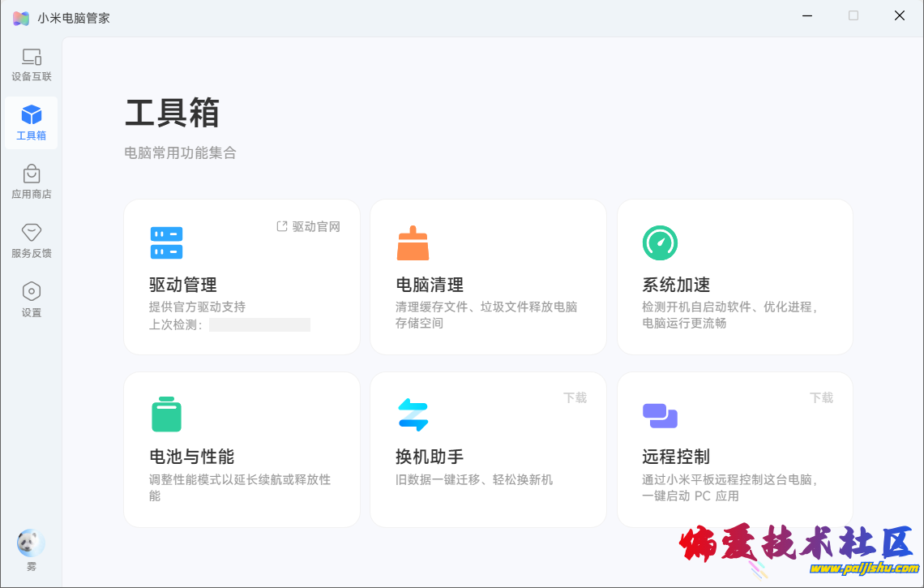The width and height of the screenshot is (924, 588).
Task: Select the 系统加速 card title
Action: point(676,285)
